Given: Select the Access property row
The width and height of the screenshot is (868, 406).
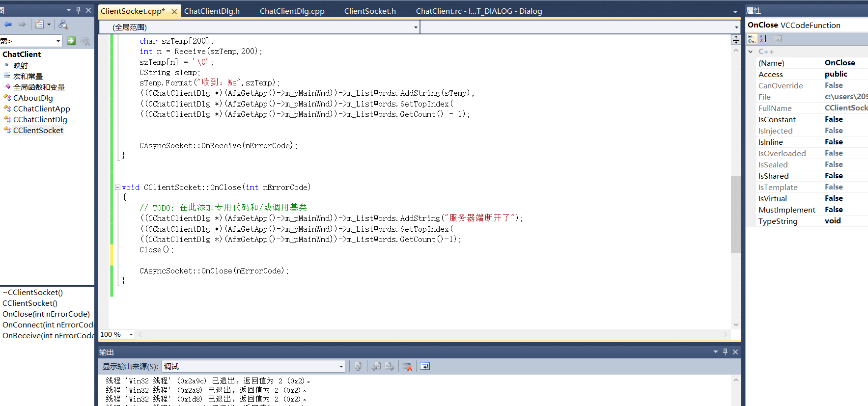Looking at the screenshot, I should (812, 74).
